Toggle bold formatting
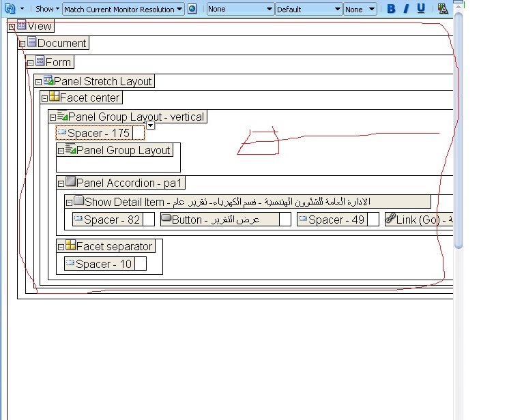 pyautogui.click(x=391, y=9)
